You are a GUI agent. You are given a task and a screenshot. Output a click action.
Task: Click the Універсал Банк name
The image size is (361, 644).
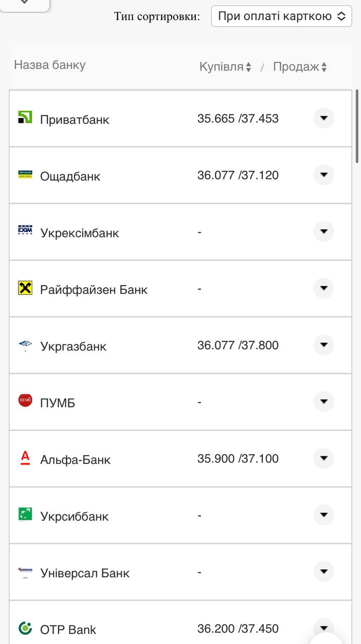(85, 573)
